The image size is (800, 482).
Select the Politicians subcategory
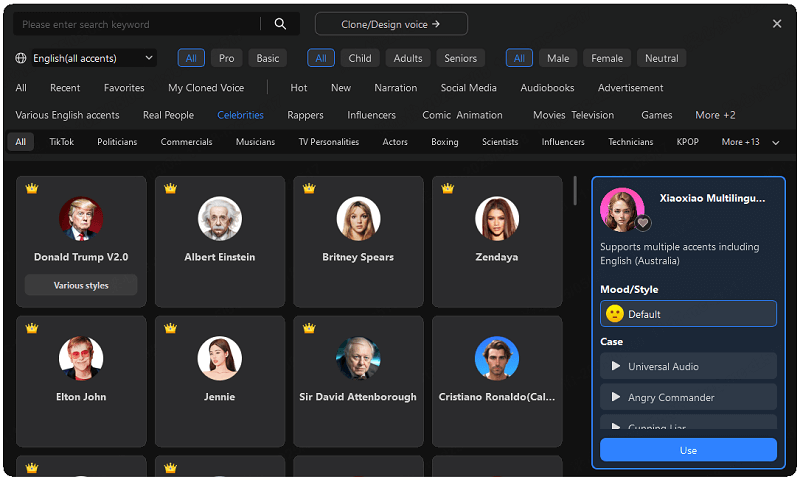coord(117,142)
